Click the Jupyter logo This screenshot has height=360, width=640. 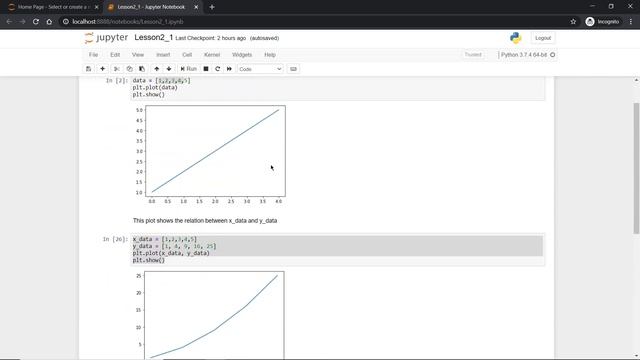coord(106,38)
